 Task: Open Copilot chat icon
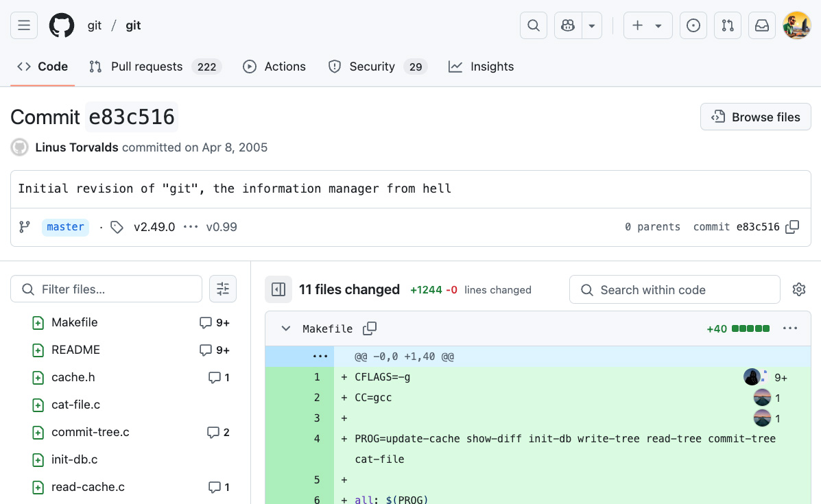point(568,25)
